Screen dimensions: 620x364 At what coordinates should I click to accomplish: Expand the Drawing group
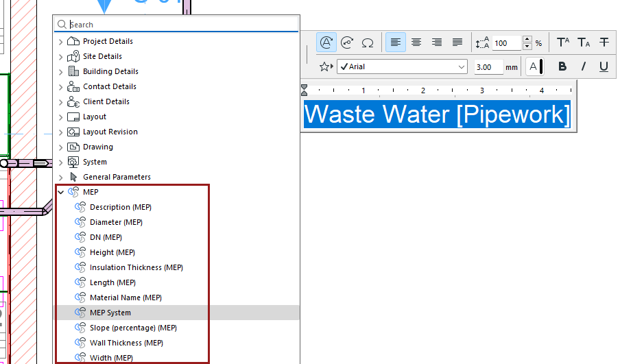(60, 147)
